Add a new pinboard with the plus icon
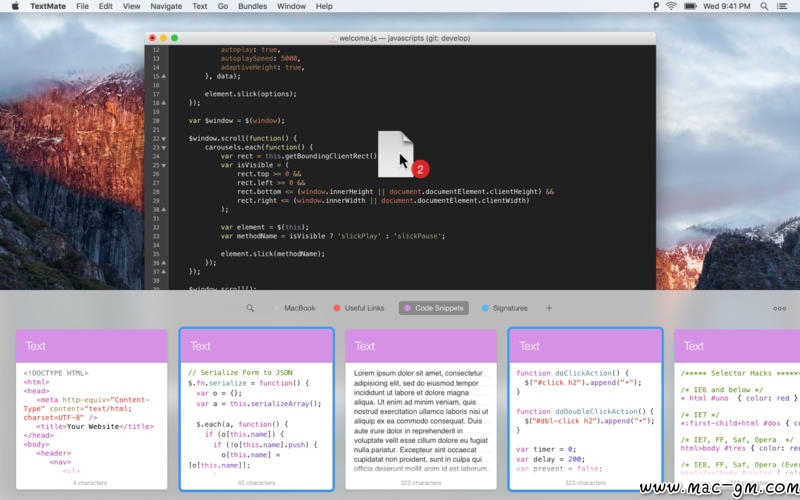 549,308
